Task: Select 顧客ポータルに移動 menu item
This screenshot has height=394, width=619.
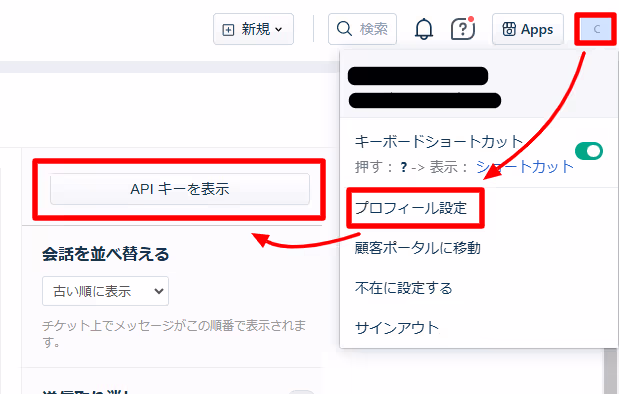Action: pos(417,248)
